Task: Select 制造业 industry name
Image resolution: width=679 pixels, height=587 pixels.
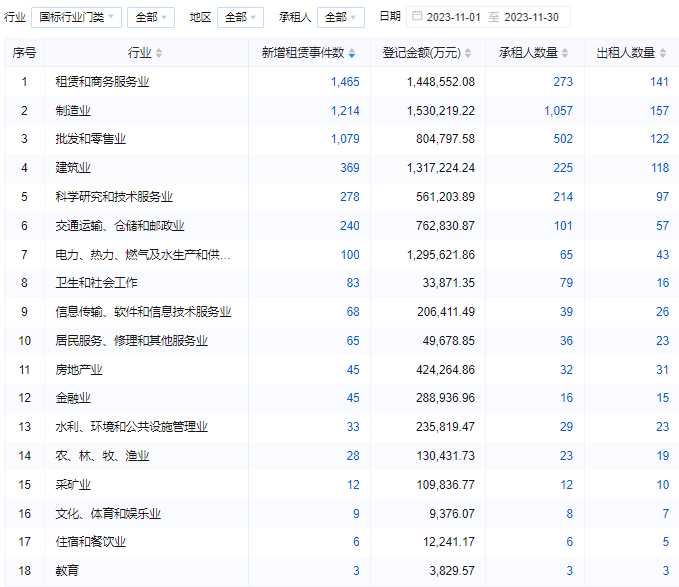Action: (73, 111)
